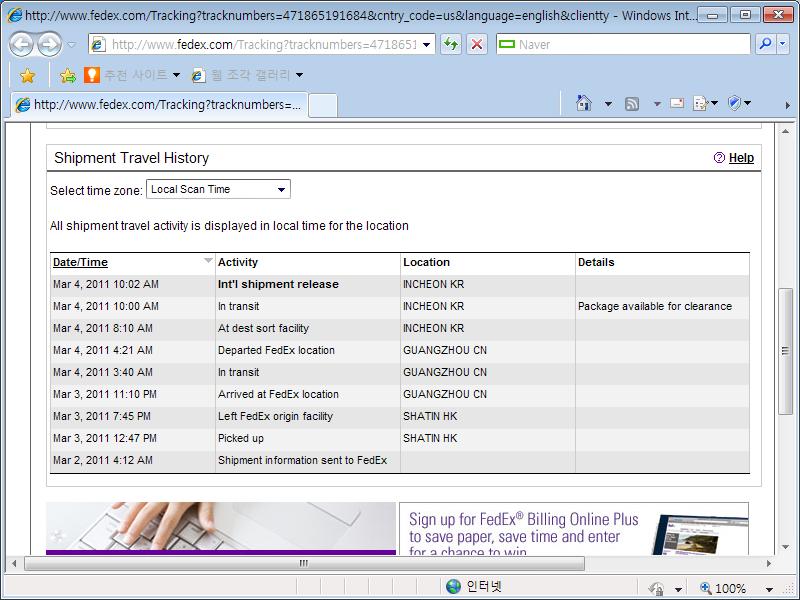Open the Help link in Shipment Travel History
The width and height of the screenshot is (800, 600).
741,158
